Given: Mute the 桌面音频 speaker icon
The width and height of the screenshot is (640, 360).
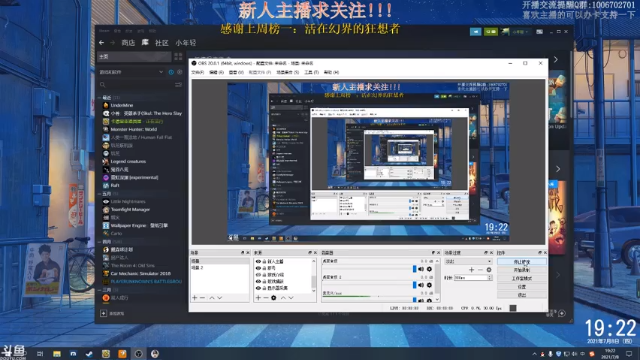Looking at the screenshot, I should click(421, 269).
